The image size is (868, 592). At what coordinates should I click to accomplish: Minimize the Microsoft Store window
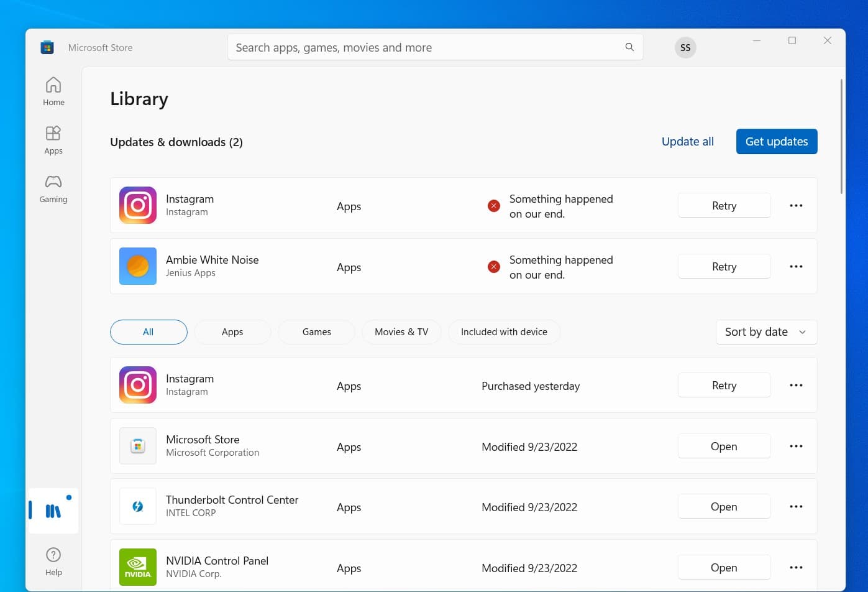click(x=757, y=40)
